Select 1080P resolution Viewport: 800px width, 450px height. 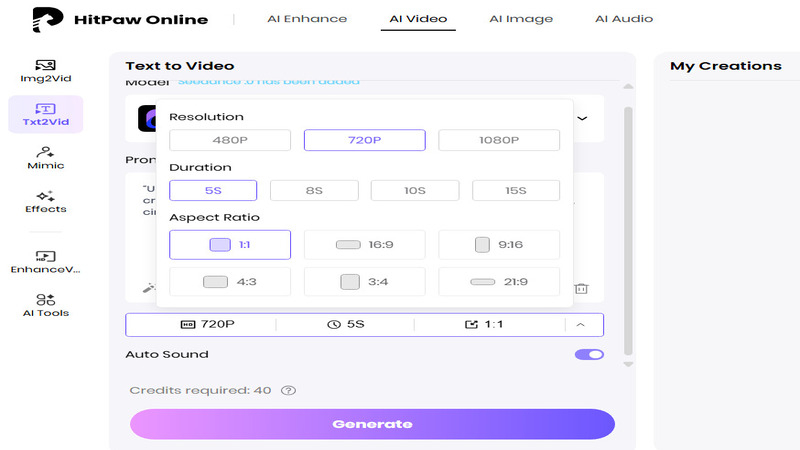click(499, 140)
